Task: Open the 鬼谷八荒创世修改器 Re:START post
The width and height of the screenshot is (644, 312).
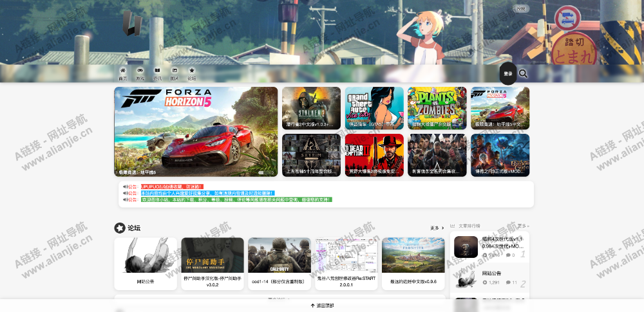Action: 346,264
